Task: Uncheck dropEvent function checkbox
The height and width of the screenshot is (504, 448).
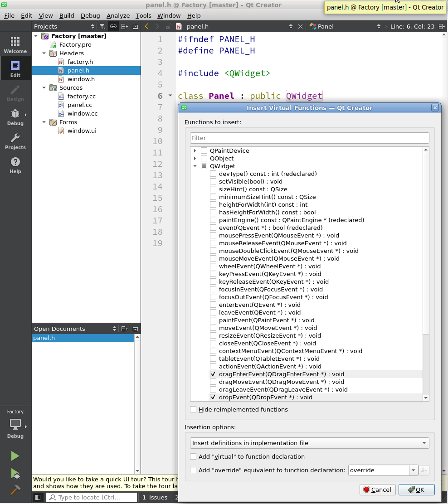Action: point(213,397)
